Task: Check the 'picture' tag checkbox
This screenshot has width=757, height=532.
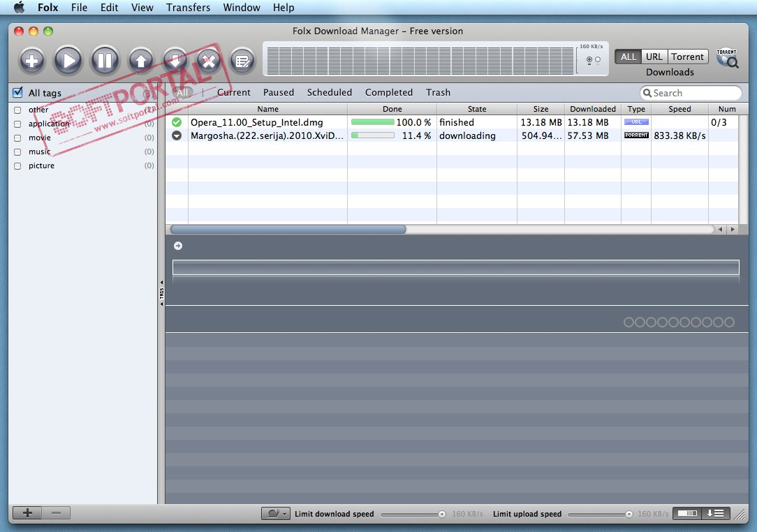Action: (17, 166)
